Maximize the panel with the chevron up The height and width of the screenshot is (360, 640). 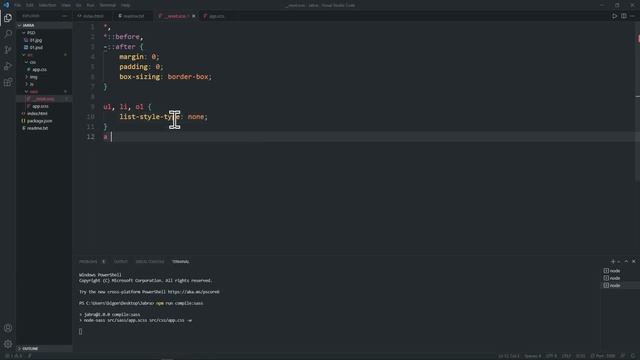coord(626,261)
